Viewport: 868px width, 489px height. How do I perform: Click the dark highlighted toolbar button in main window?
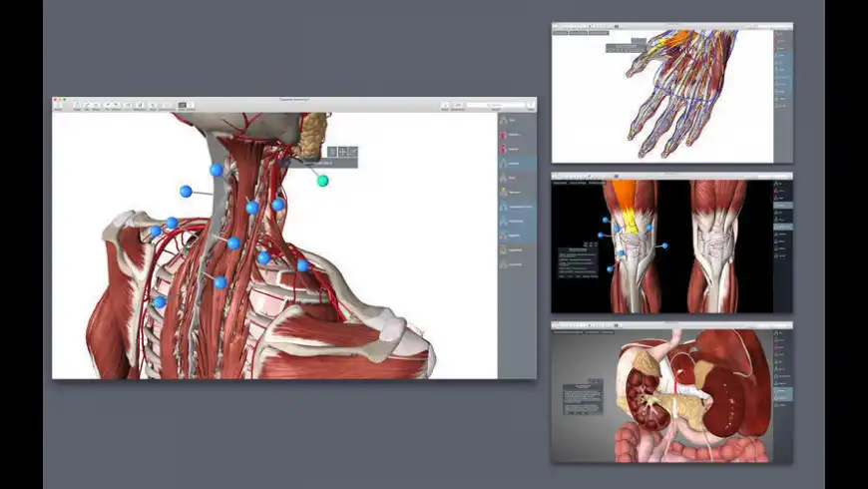coord(183,105)
